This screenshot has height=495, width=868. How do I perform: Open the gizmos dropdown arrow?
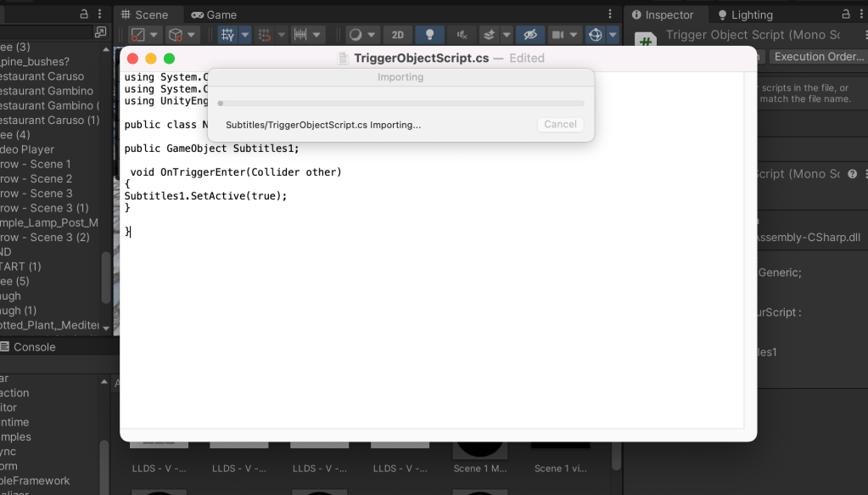613,35
